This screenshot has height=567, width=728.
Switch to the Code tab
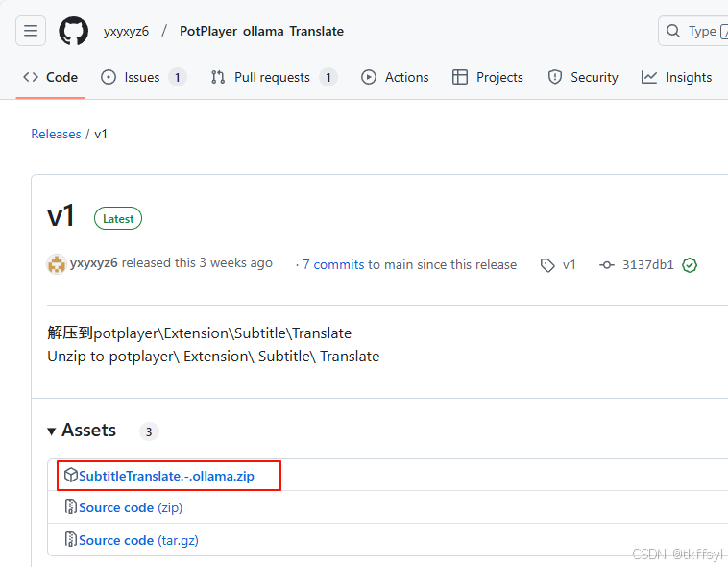point(50,77)
